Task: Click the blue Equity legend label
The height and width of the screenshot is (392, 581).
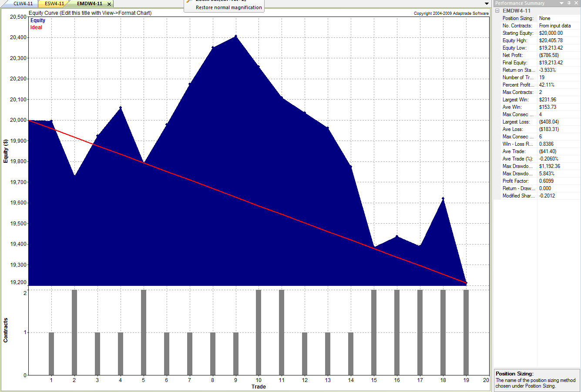Action: (x=37, y=20)
